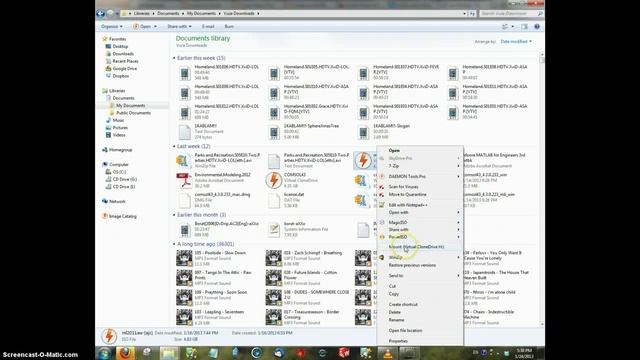
Task: Click the Search Vuze Downloads field
Action: (510, 13)
